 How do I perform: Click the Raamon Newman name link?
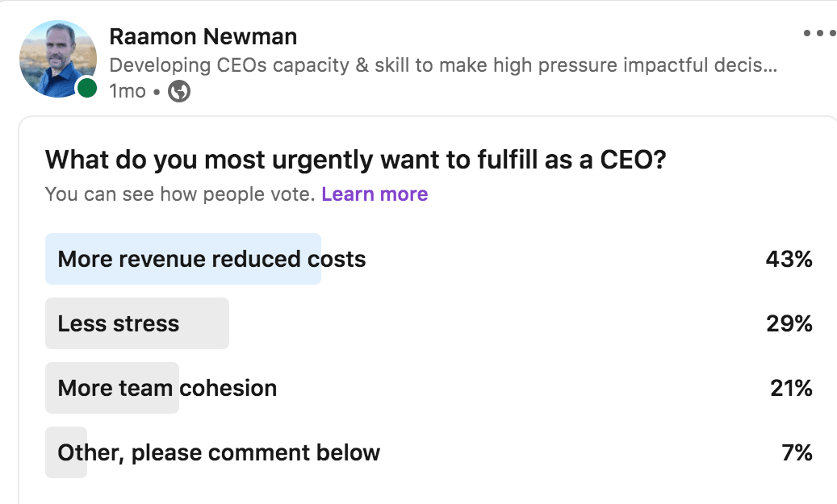click(203, 37)
